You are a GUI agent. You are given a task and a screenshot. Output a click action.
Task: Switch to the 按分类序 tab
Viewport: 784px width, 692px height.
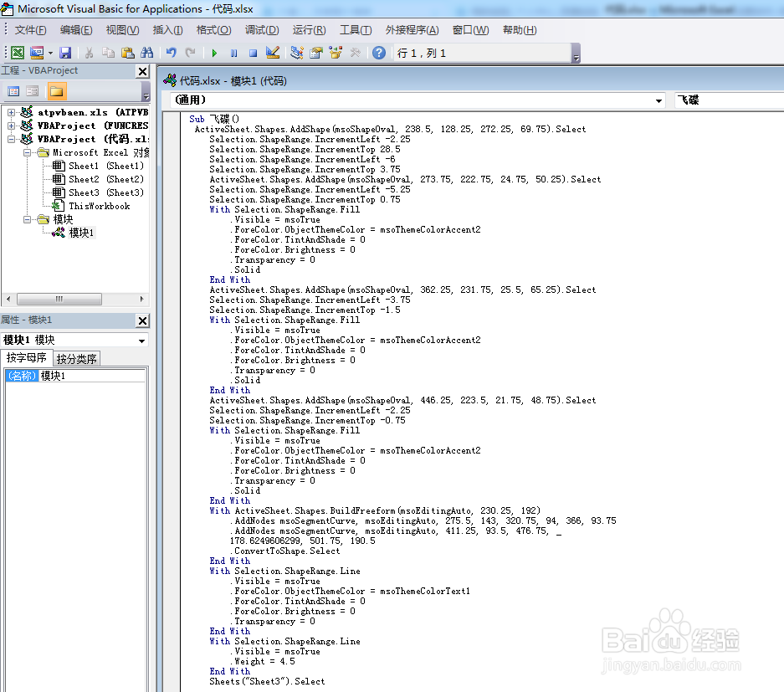[x=76, y=358]
